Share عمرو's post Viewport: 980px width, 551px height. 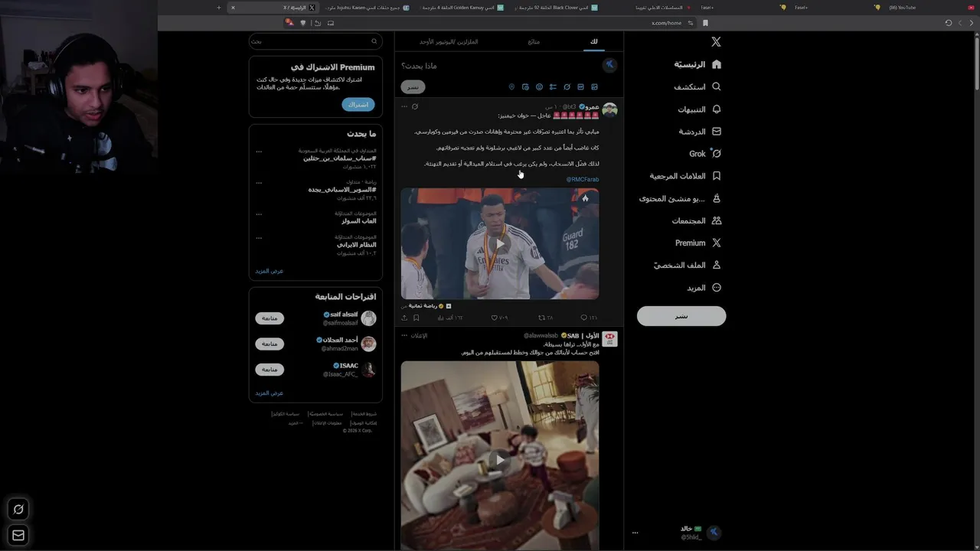coord(404,318)
